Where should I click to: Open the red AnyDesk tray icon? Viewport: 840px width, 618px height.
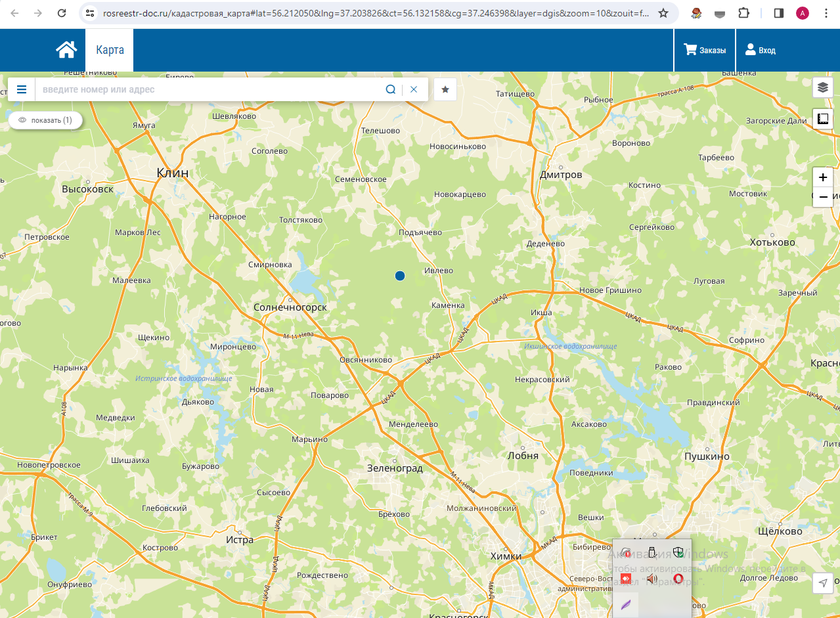625,578
